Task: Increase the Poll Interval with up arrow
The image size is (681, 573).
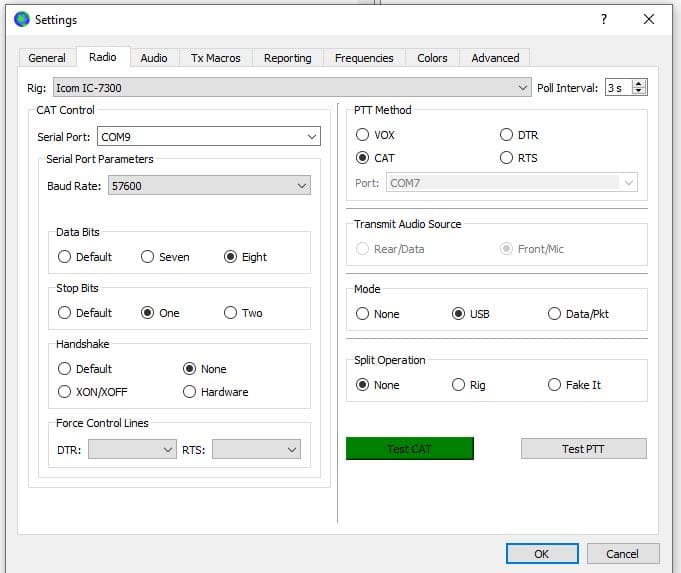Action: 639,83
